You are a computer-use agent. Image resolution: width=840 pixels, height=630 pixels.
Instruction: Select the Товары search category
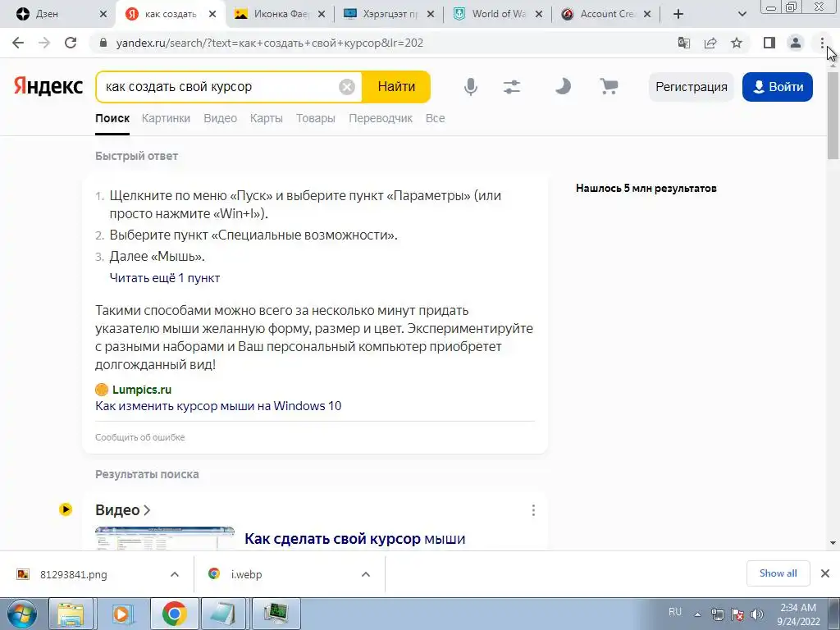[316, 118]
